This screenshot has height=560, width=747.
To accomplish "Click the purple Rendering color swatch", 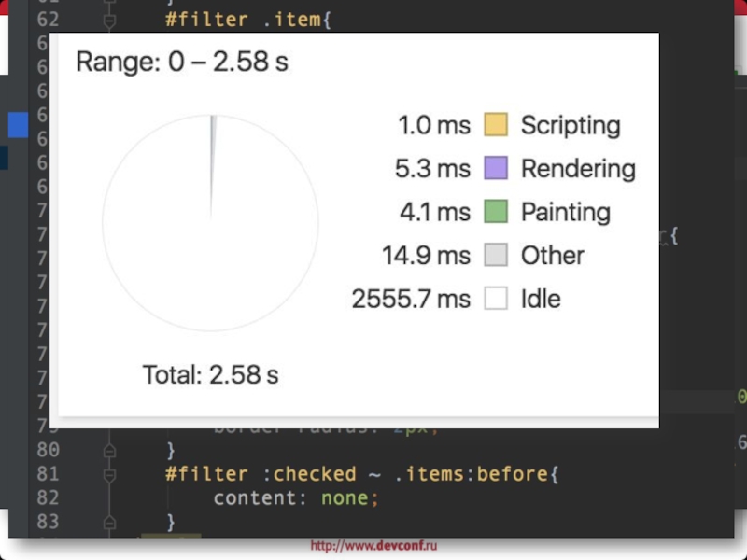I will (496, 169).
